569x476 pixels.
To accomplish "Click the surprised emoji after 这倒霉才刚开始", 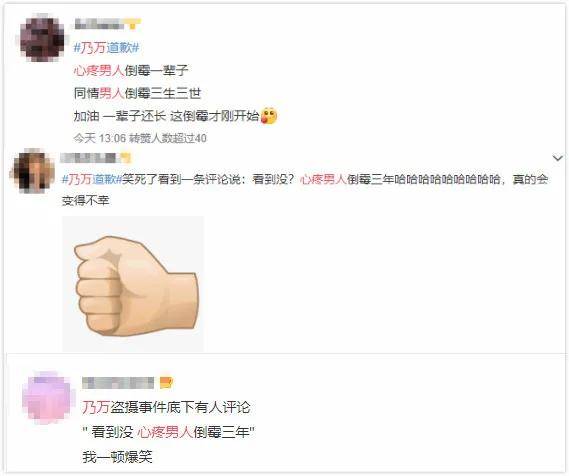I will 269,116.
